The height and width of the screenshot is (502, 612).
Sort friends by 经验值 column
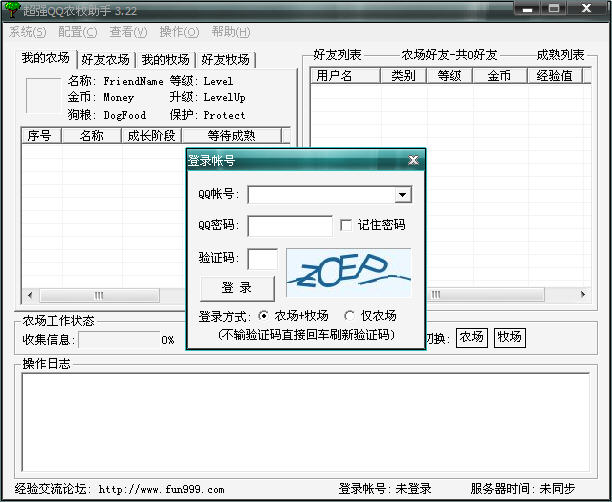pos(554,75)
